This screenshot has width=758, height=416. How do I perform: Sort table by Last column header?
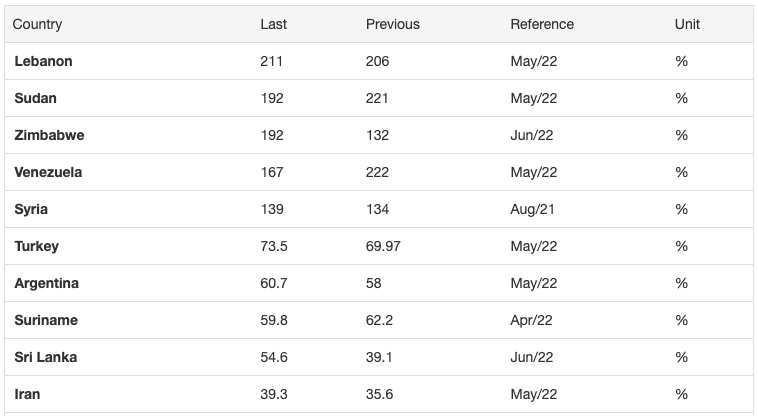click(x=274, y=24)
